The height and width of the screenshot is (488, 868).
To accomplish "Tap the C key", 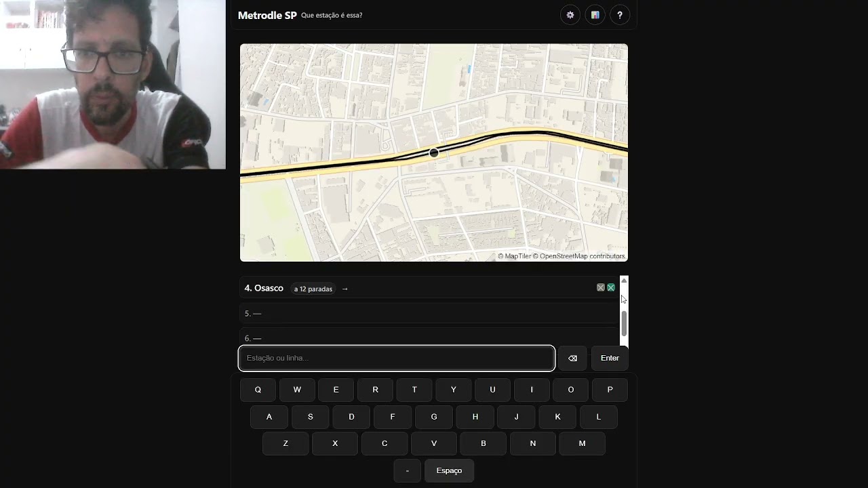I will click(x=384, y=443).
